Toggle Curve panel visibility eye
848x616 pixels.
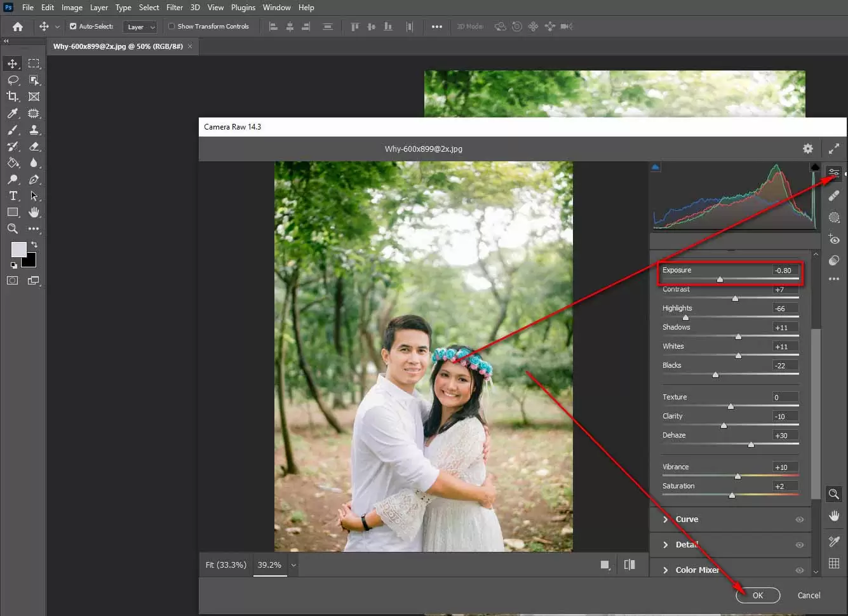click(x=800, y=519)
